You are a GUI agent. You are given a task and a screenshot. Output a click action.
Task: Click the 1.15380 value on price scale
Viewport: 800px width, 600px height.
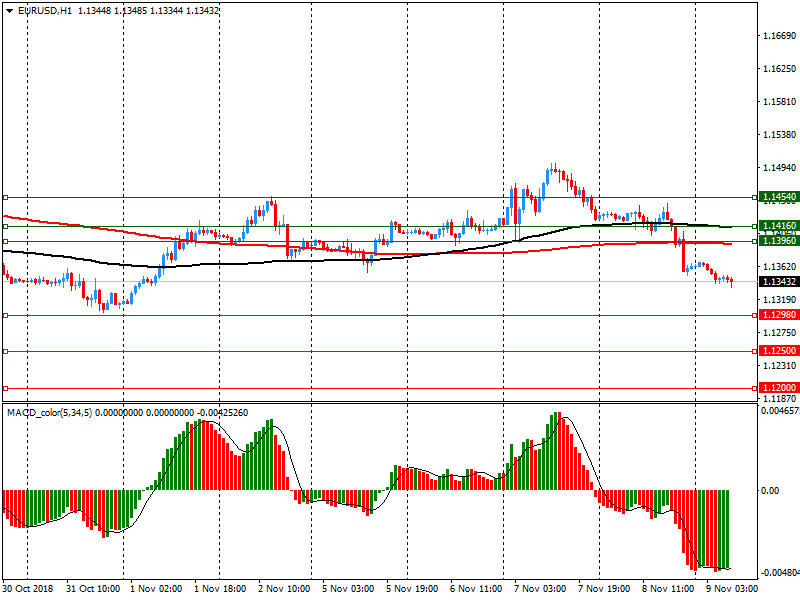click(x=778, y=134)
